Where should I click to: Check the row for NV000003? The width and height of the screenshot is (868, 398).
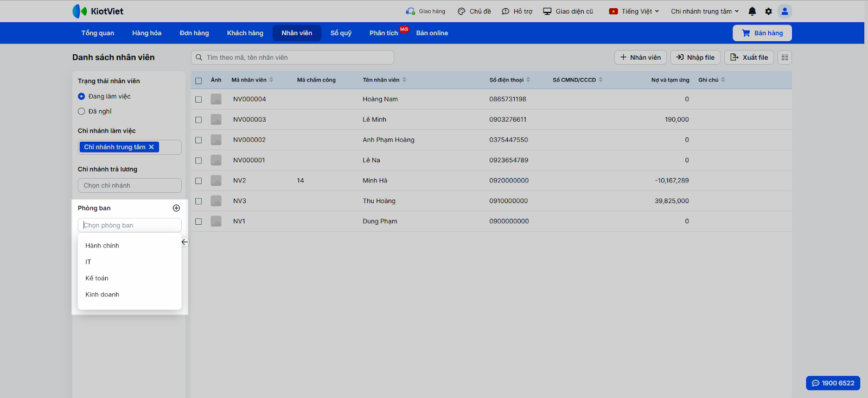(199, 119)
